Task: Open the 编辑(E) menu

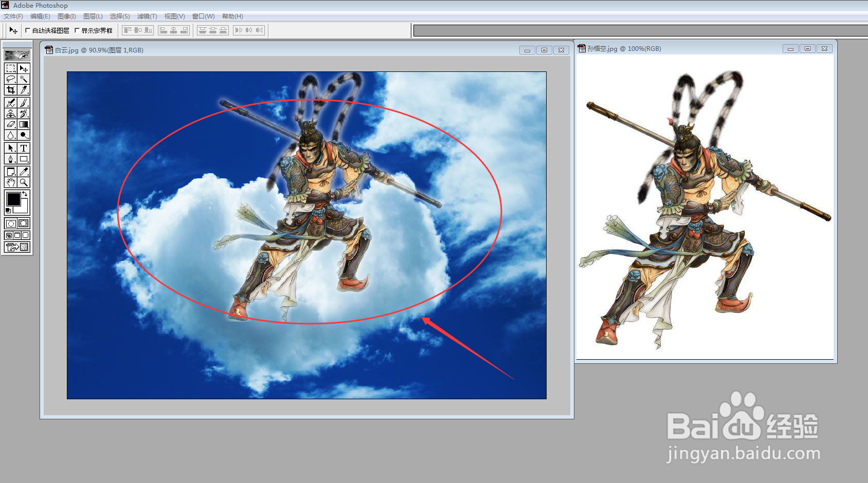Action: click(x=40, y=16)
